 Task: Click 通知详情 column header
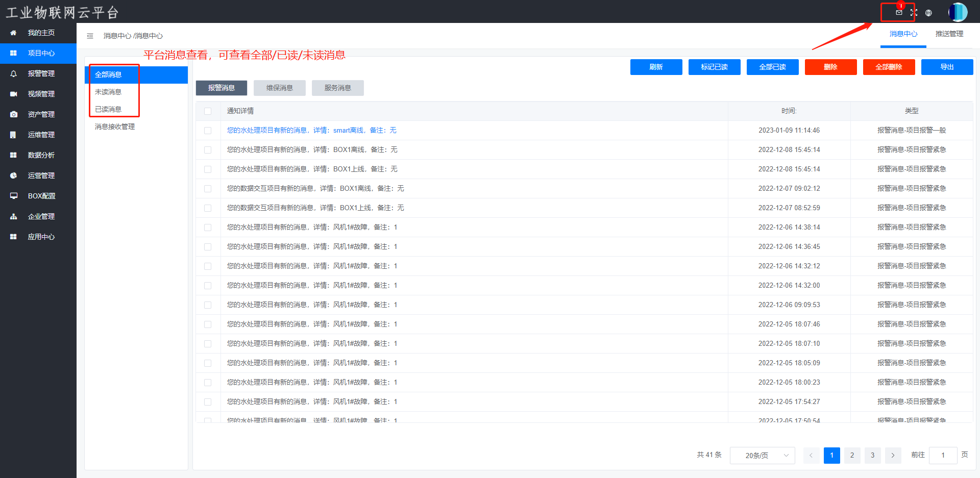pyautogui.click(x=240, y=111)
